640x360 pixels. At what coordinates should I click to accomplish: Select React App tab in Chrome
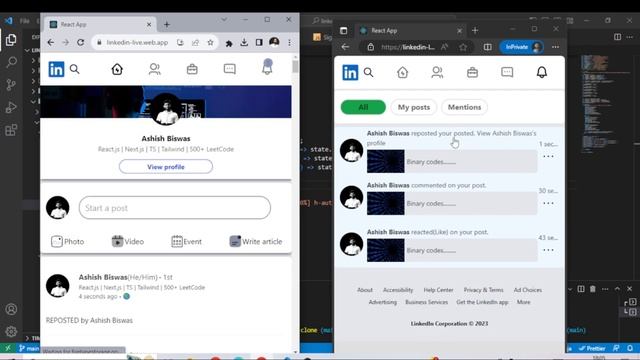point(100,24)
